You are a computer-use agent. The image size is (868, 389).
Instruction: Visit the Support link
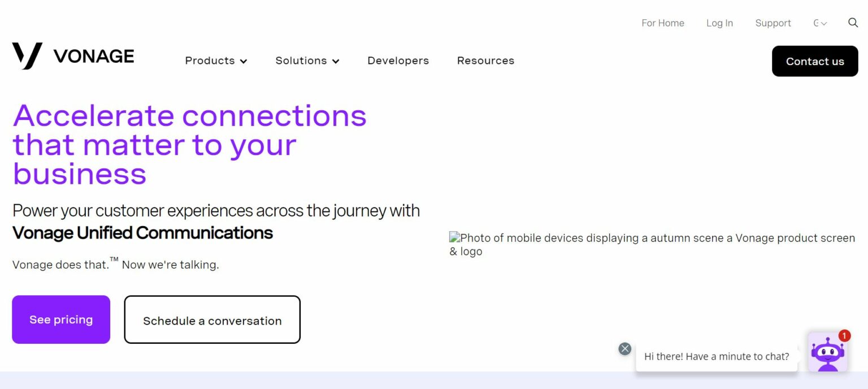pyautogui.click(x=773, y=23)
